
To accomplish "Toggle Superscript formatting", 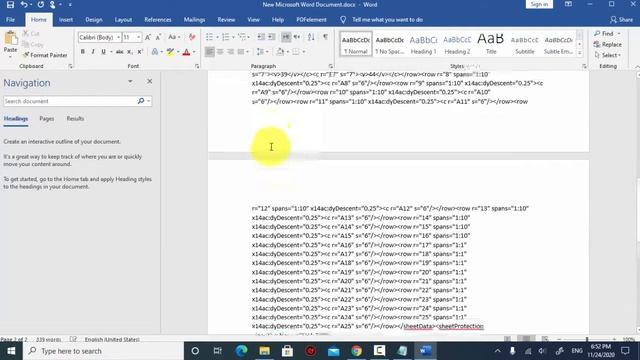I will click(140, 52).
